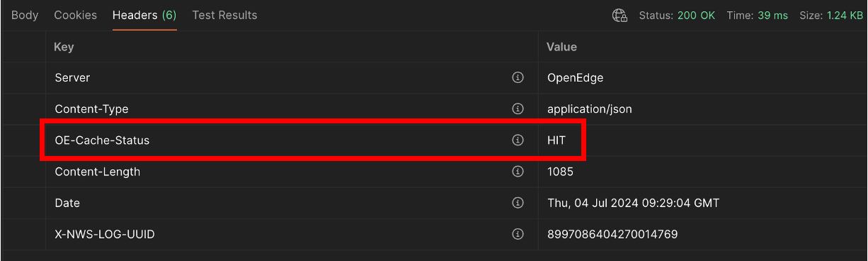Select the Headers (6) tab
The image size is (868, 261).
144,15
